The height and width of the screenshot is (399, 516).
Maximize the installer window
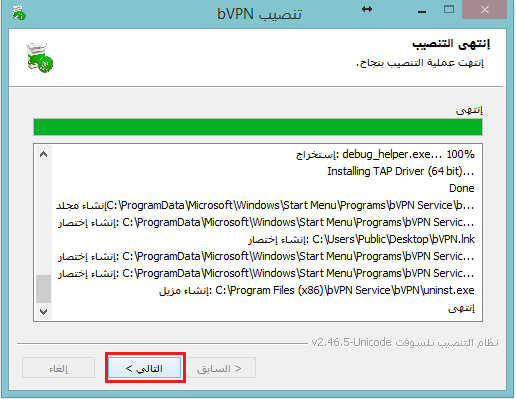449,9
